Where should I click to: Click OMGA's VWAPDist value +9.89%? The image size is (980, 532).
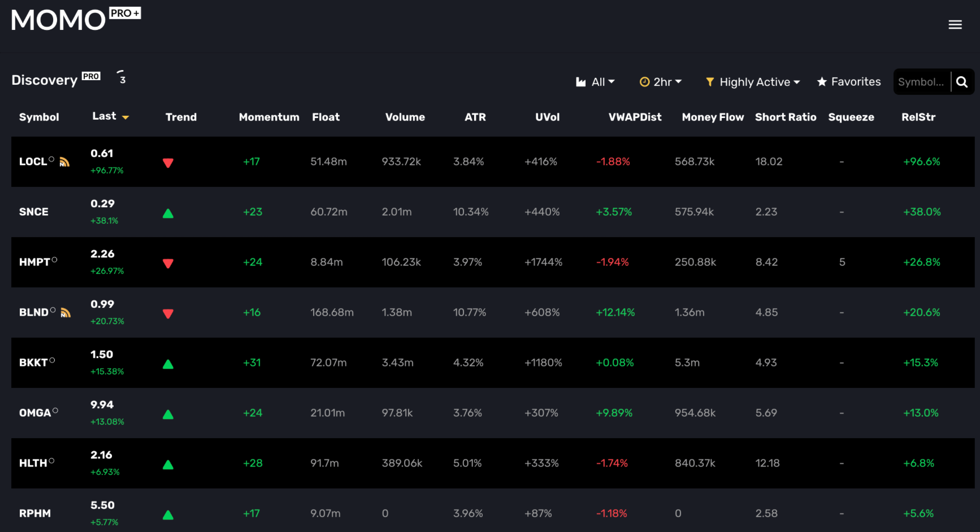[x=614, y=413]
